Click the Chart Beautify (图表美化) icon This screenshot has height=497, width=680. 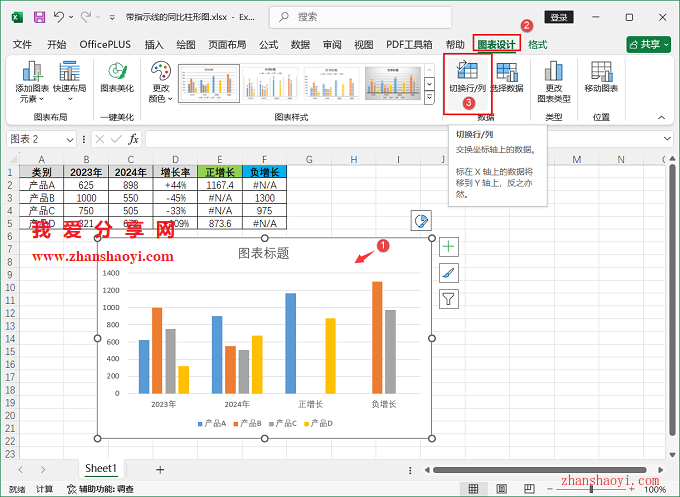117,77
